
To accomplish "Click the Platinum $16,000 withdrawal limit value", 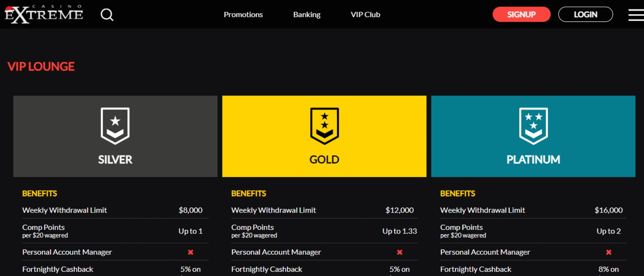I will pos(608,210).
